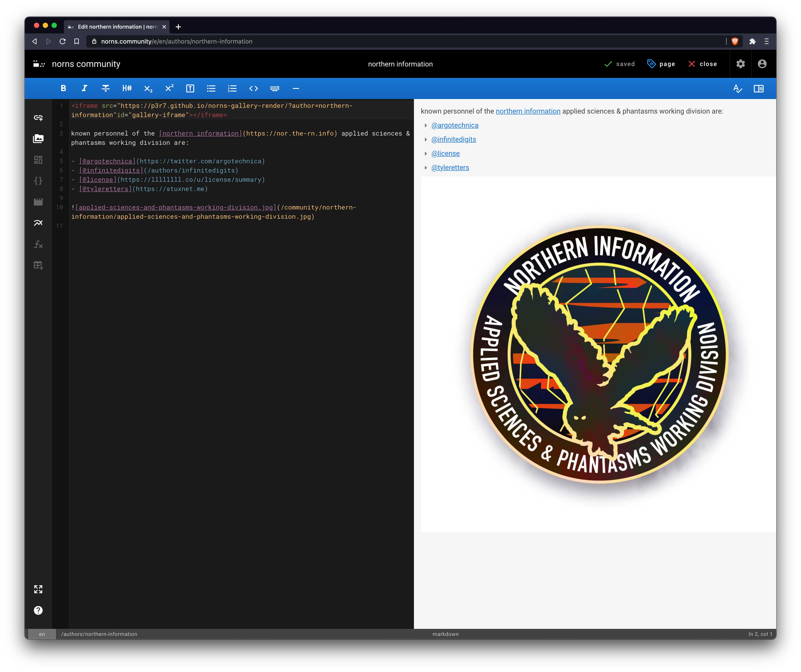Open insert video sidebar icon
The image size is (801, 672).
[38, 202]
